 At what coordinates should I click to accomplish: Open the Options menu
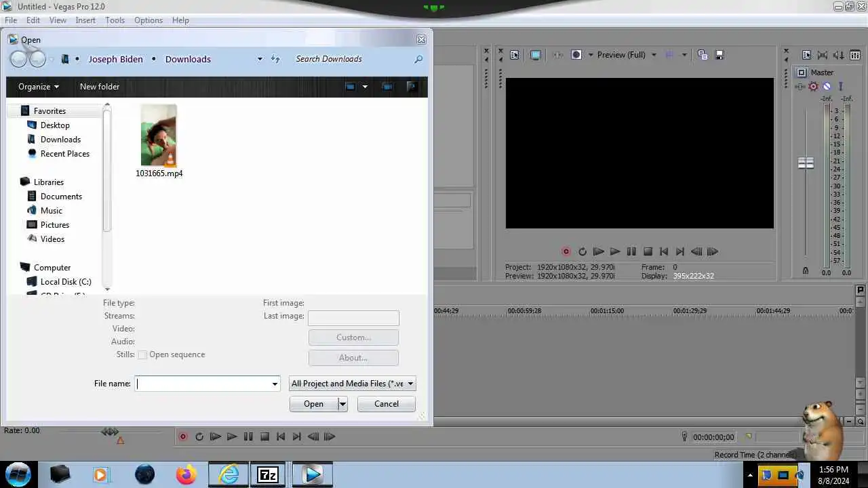coord(149,20)
